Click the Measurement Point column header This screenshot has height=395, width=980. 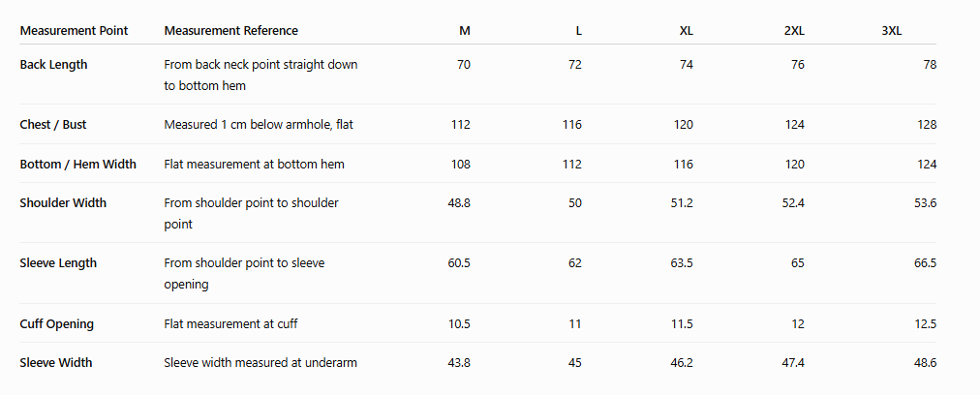point(74,31)
